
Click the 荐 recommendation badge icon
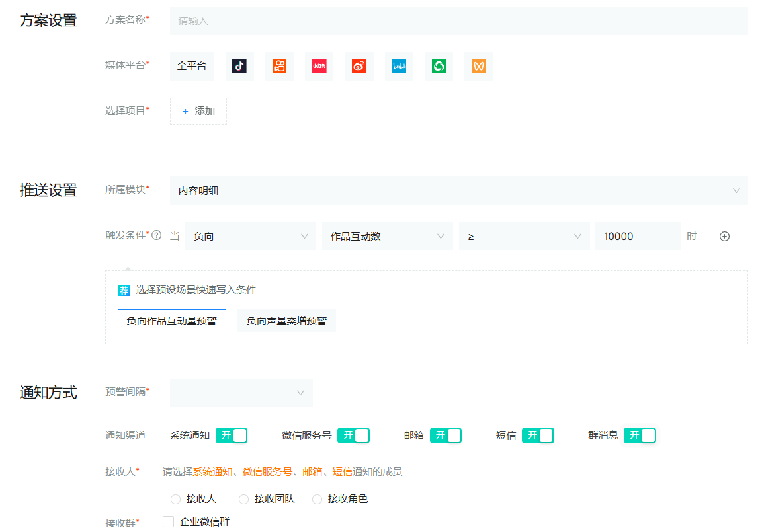tap(124, 290)
